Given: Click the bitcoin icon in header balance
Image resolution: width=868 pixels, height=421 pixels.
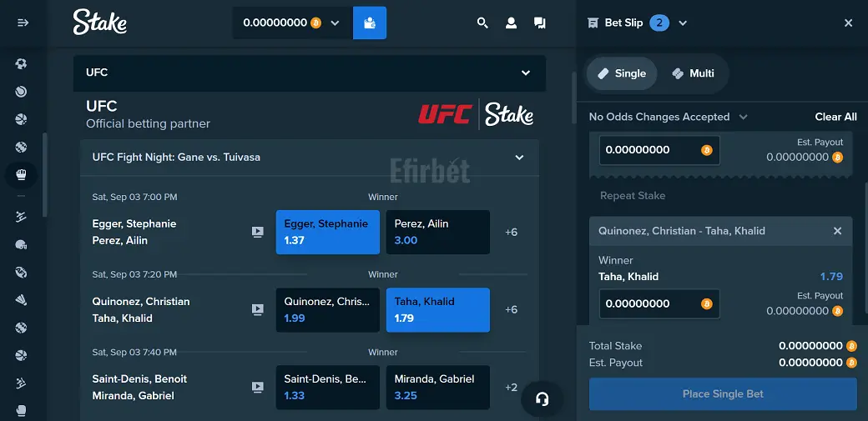Looking at the screenshot, I should pyautogui.click(x=316, y=23).
